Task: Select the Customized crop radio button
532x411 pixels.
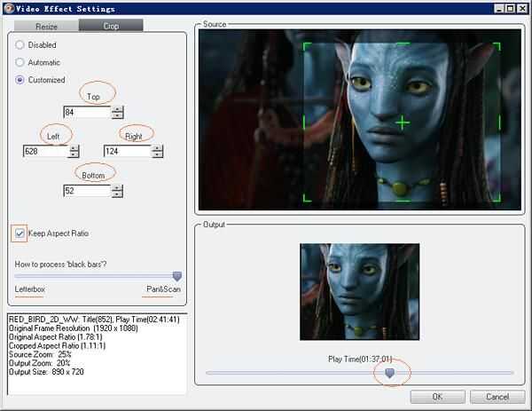Action: (x=20, y=80)
